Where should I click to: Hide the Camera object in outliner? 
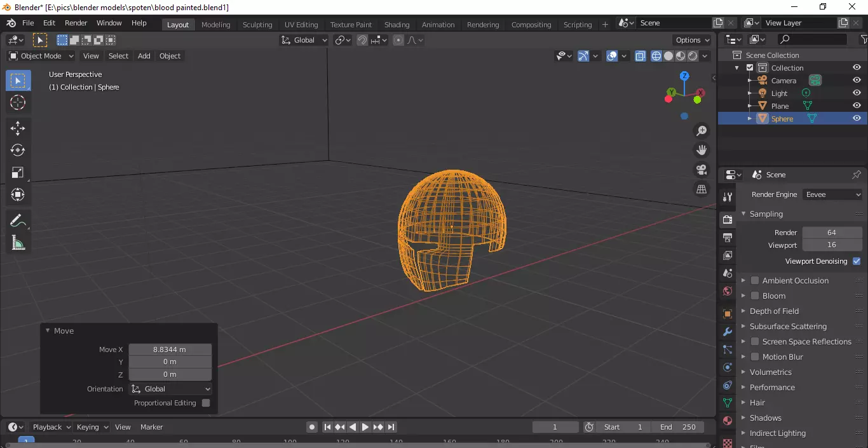[x=857, y=80]
